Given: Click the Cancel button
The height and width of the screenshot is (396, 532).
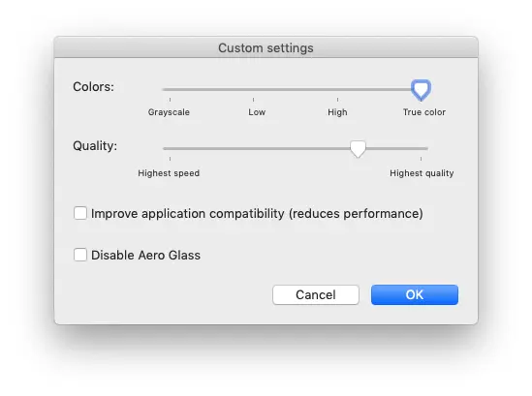Looking at the screenshot, I should (x=316, y=294).
